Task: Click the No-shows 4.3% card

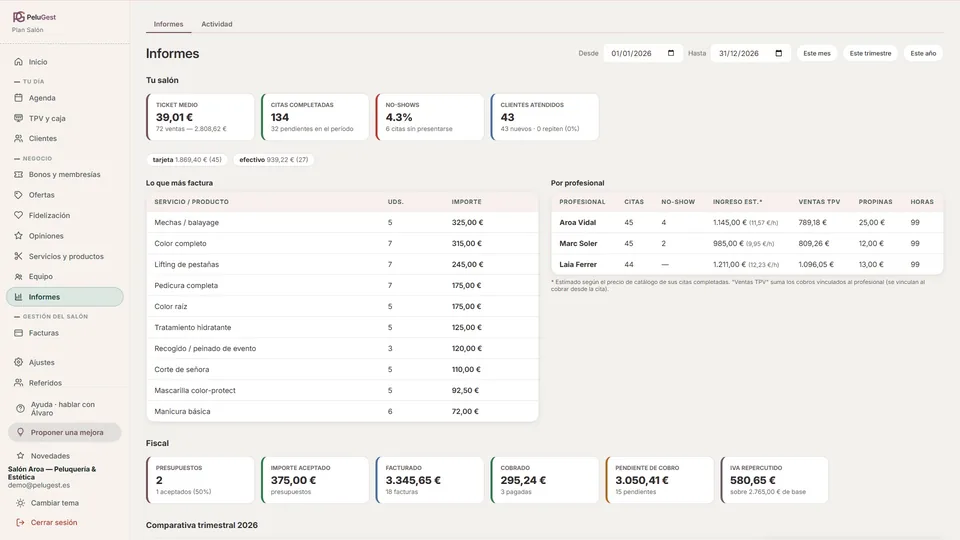Action: [430, 117]
